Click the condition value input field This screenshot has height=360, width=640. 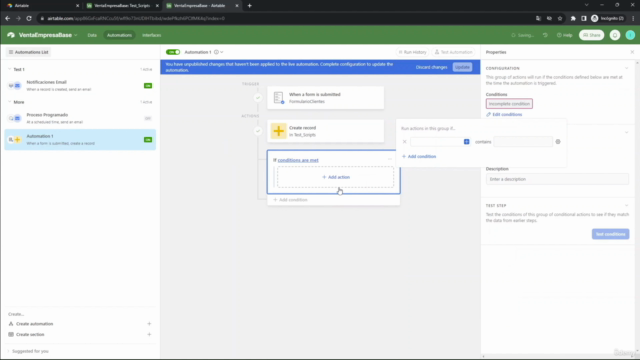[523, 142]
